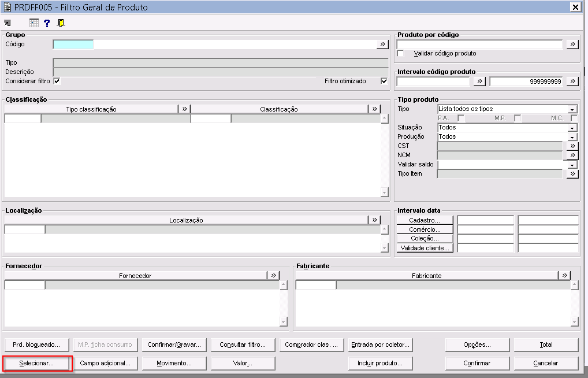Image resolution: width=588 pixels, height=378 pixels.
Task: Click the interval start product code field
Action: click(433, 81)
